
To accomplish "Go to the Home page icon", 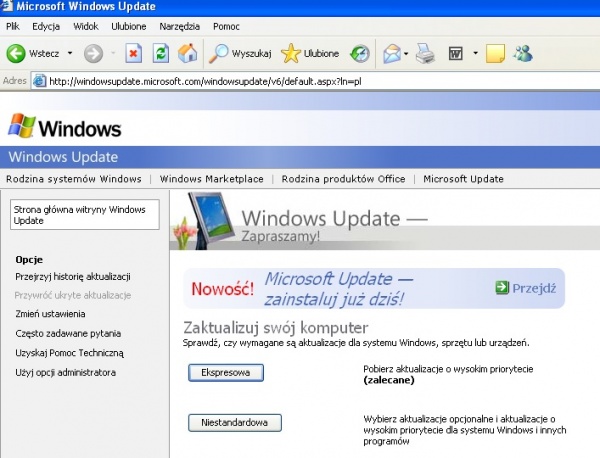I will click(188, 53).
